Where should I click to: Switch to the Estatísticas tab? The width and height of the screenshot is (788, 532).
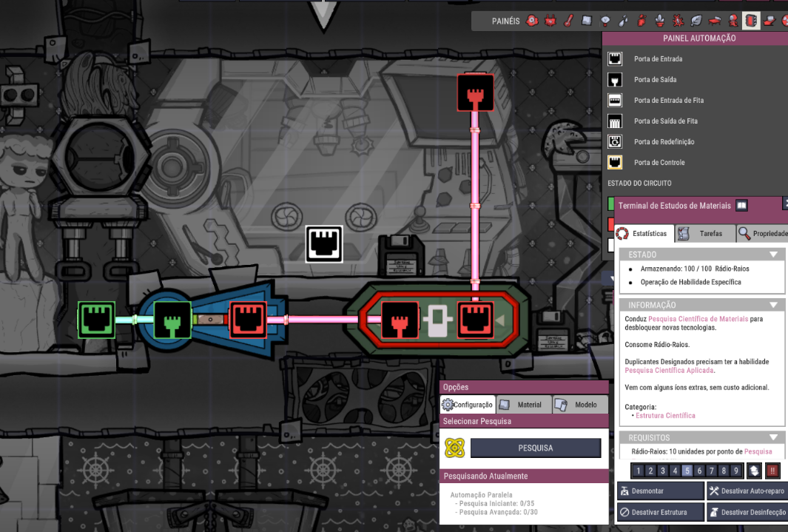644,234
